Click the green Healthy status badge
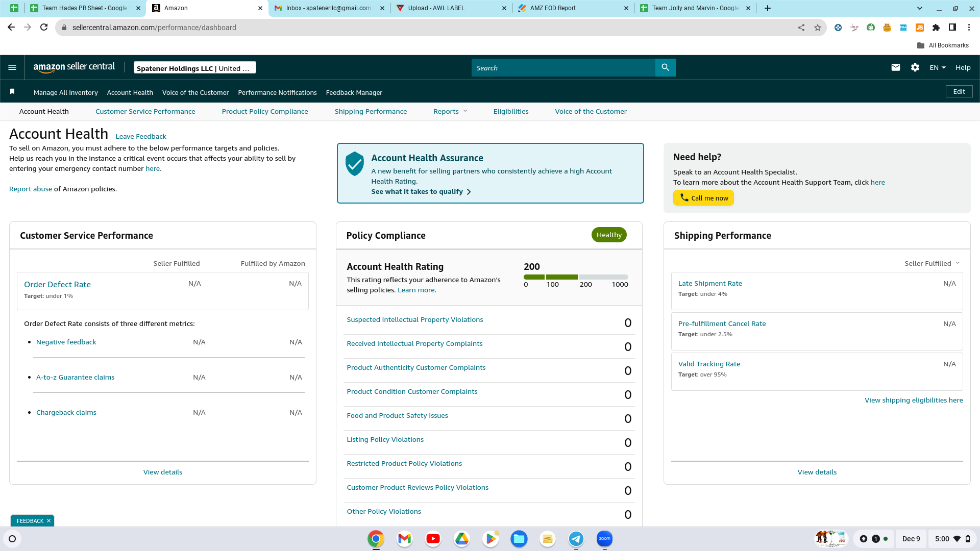Image resolution: width=980 pixels, height=551 pixels. click(609, 235)
